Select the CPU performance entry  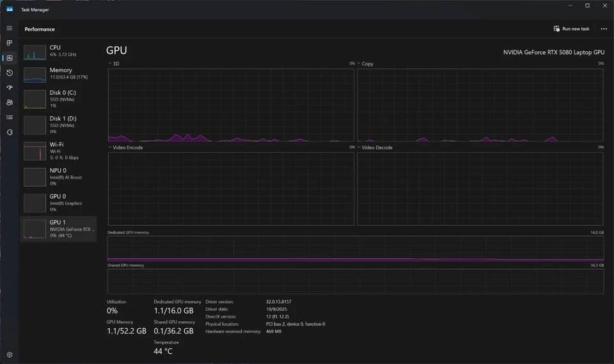pyautogui.click(x=58, y=52)
